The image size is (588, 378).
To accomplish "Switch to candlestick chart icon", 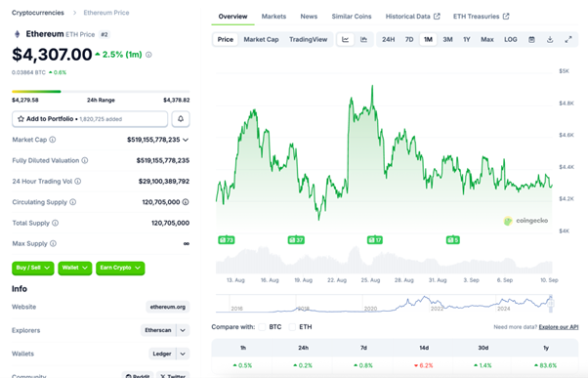I will click(363, 39).
